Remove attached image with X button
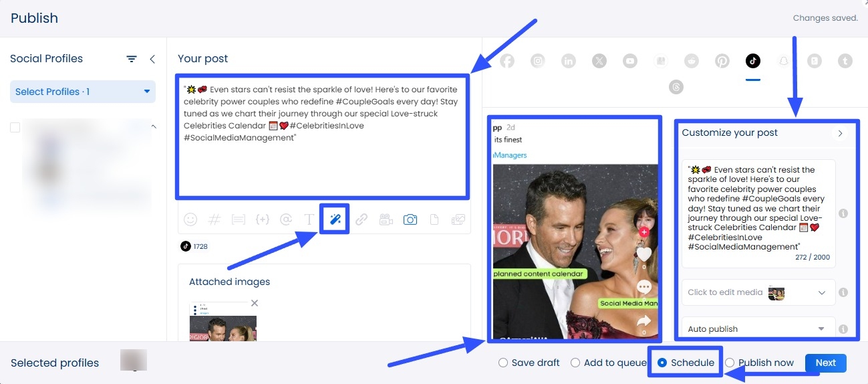 (x=254, y=303)
